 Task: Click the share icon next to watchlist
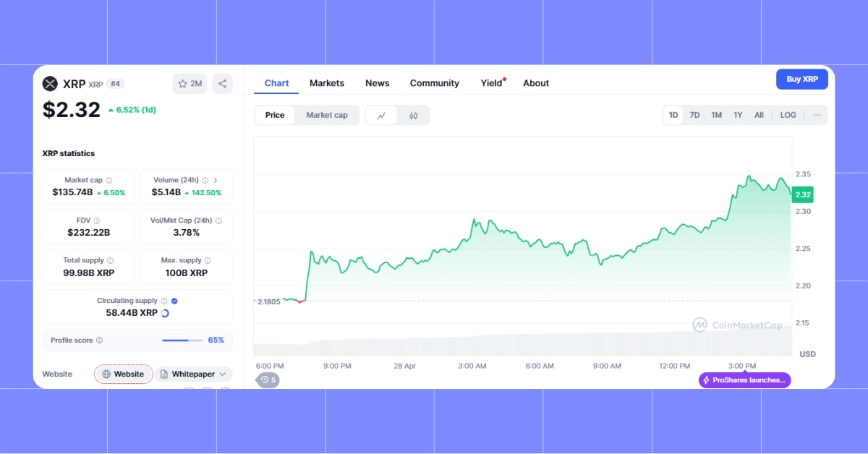click(222, 84)
